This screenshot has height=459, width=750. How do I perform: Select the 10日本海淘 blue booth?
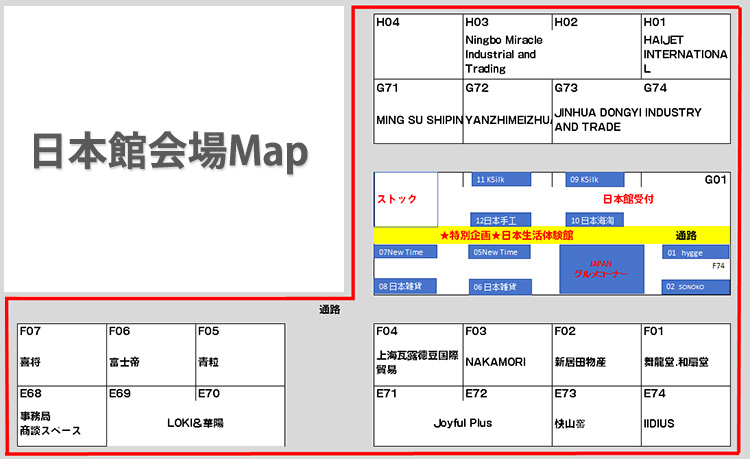[595, 220]
